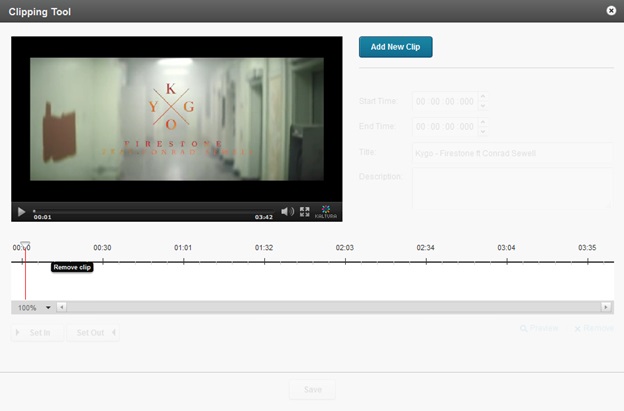
Task: Click the timeline playhead marker handle
Action: [25, 245]
